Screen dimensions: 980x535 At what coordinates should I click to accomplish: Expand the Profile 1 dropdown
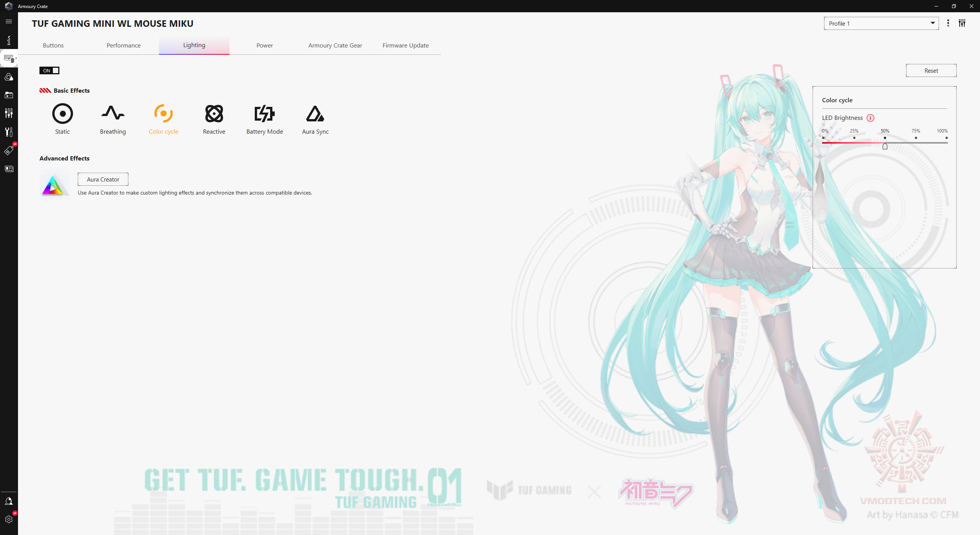[881, 23]
